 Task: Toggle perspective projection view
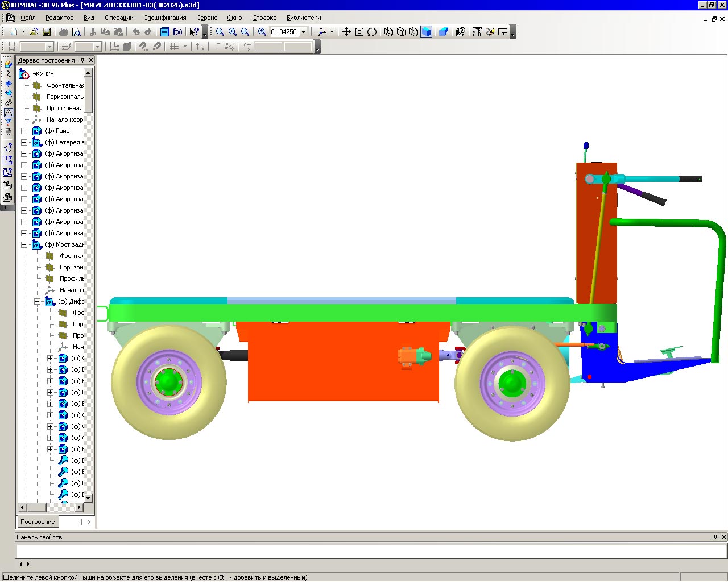[x=444, y=32]
